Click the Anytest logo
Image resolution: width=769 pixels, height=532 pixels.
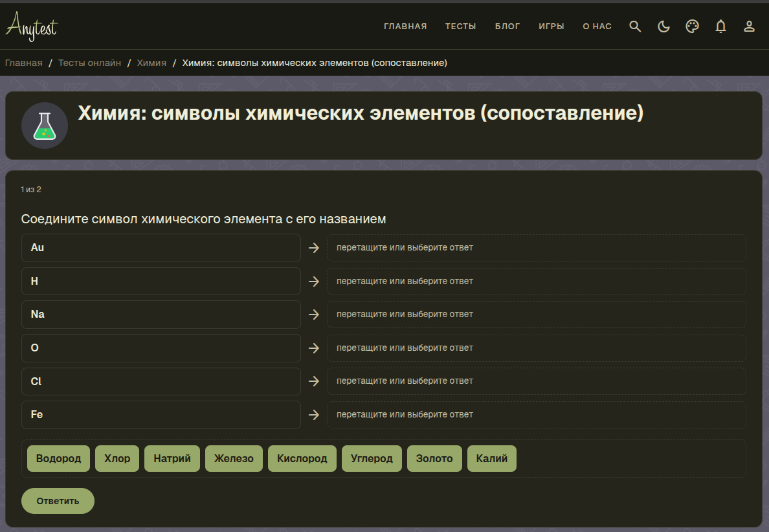tap(32, 27)
